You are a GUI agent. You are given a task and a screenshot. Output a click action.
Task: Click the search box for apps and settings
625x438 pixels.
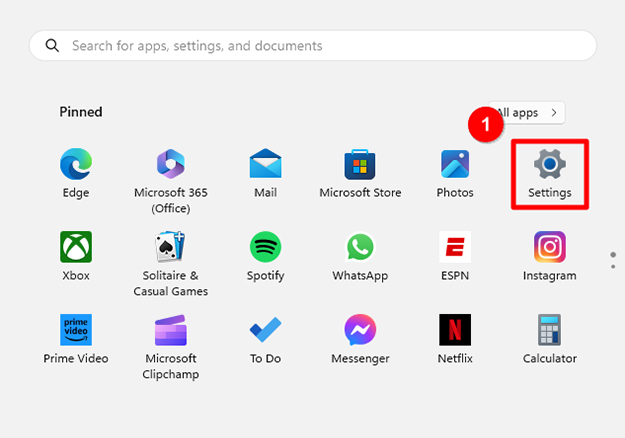[313, 45]
